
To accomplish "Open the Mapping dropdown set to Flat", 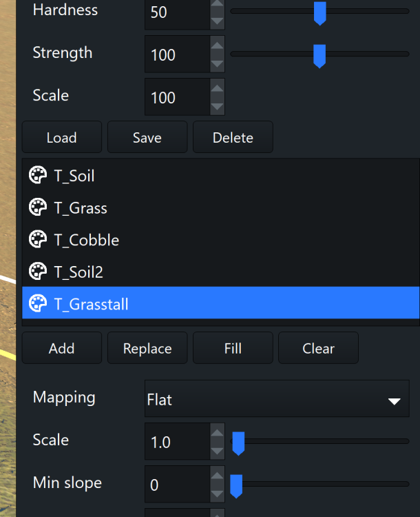I will 276,399.
